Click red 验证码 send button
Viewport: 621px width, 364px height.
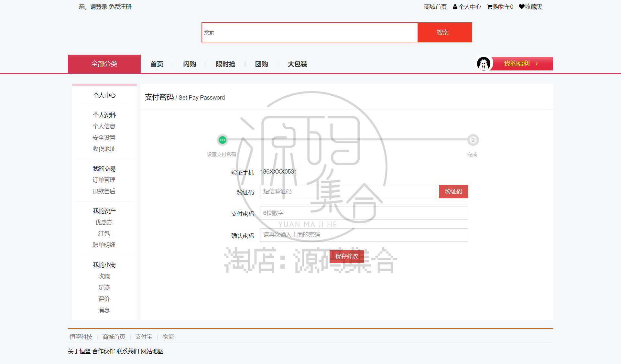[454, 192]
